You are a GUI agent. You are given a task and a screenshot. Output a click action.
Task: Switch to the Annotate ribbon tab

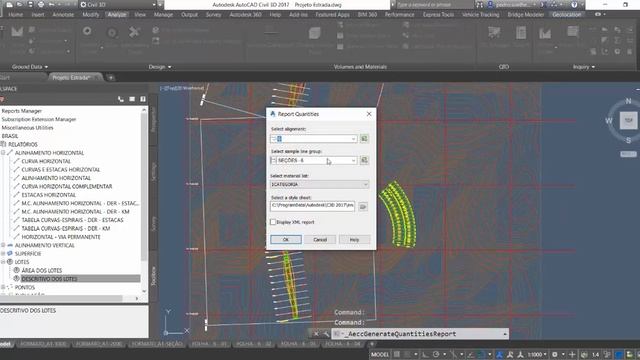pyautogui.click(x=63, y=15)
